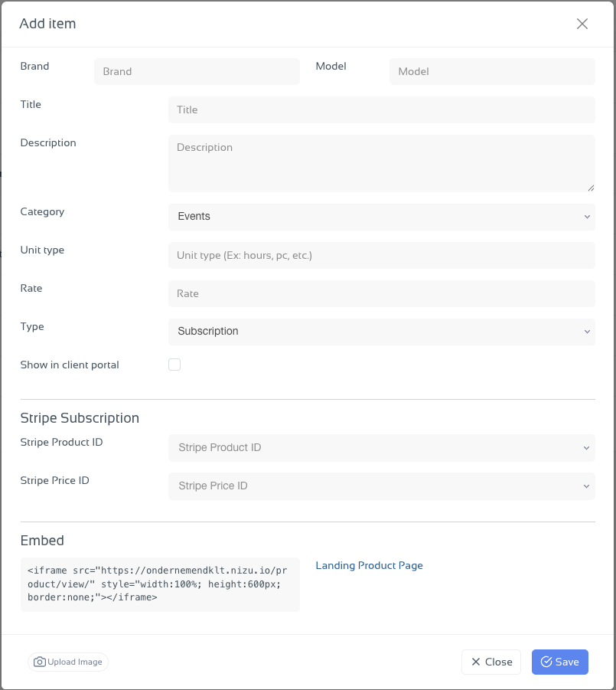Focus the Unit type input field
Screen dimensions: 616x690
381,255
